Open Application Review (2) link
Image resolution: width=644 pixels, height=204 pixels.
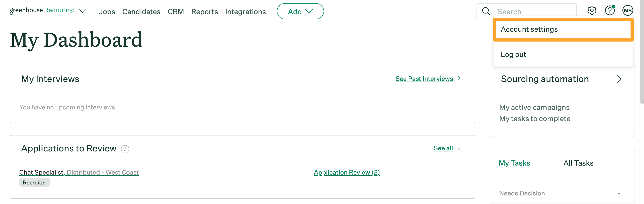pos(346,172)
